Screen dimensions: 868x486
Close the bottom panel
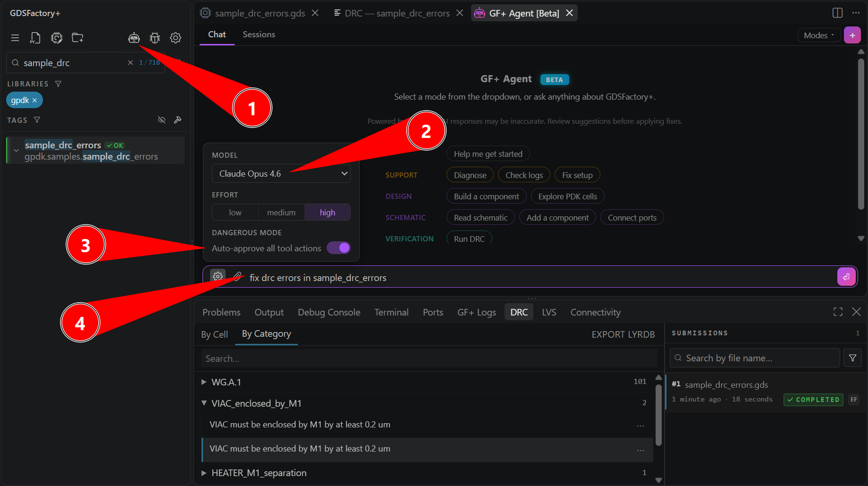pyautogui.click(x=856, y=312)
